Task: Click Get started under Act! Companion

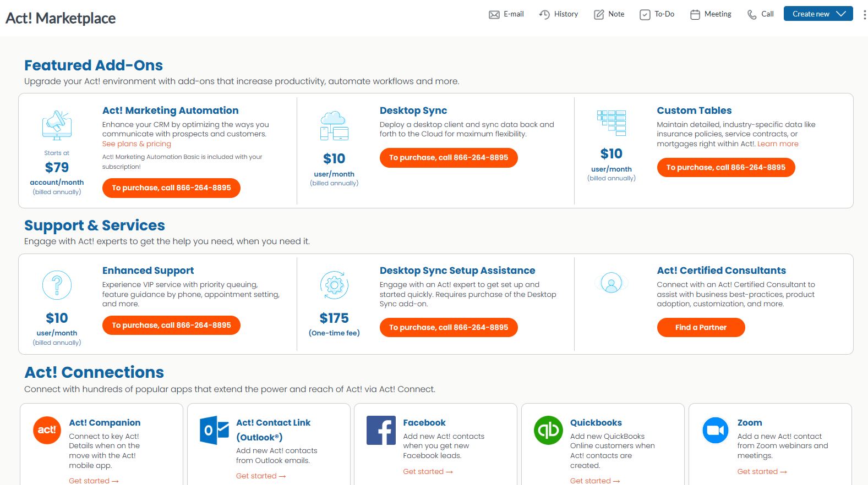Action: point(94,481)
